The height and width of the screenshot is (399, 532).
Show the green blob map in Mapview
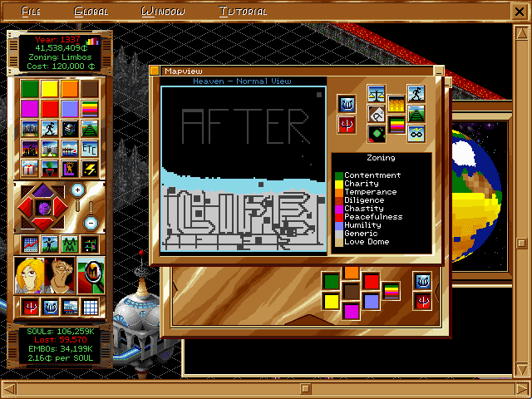376,134
